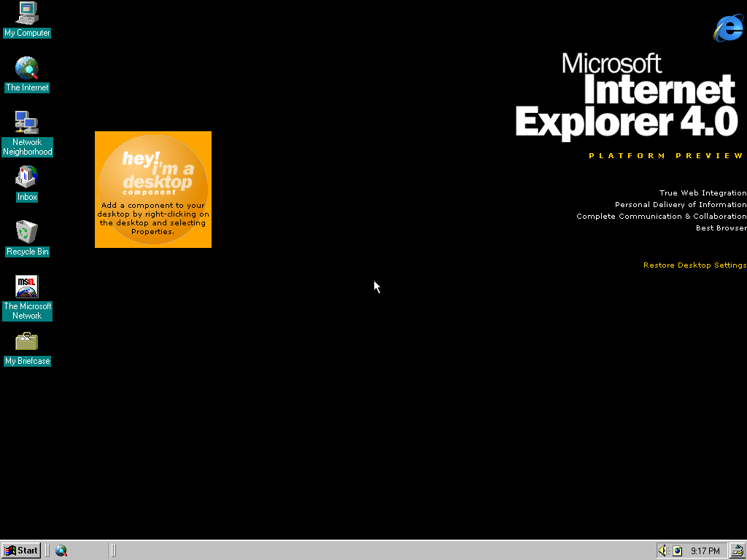The height and width of the screenshot is (560, 747).
Task: Click the Platform Preview text
Action: 666,156
